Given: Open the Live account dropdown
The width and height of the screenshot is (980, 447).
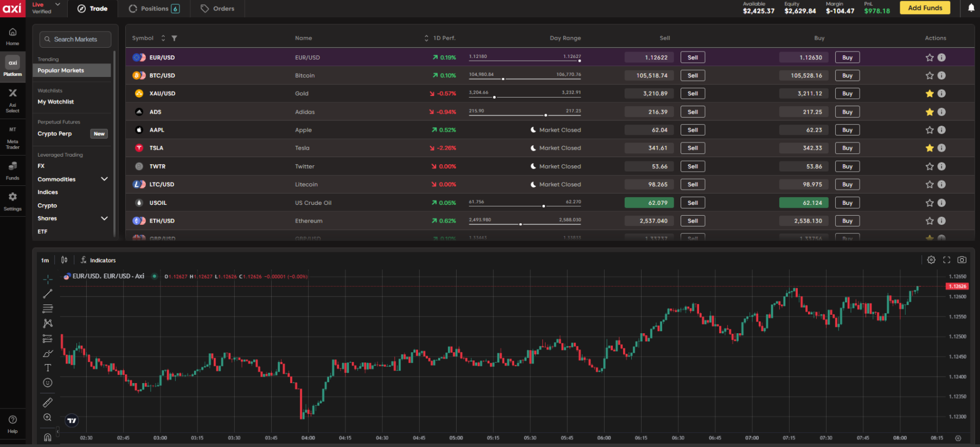Looking at the screenshot, I should (57, 5).
